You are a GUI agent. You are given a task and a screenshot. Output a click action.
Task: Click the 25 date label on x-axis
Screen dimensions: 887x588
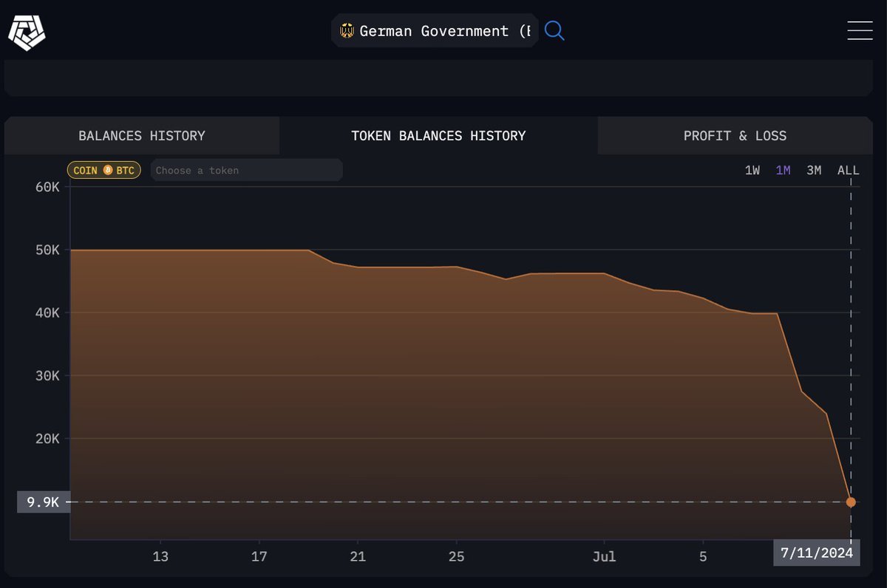[x=456, y=556]
